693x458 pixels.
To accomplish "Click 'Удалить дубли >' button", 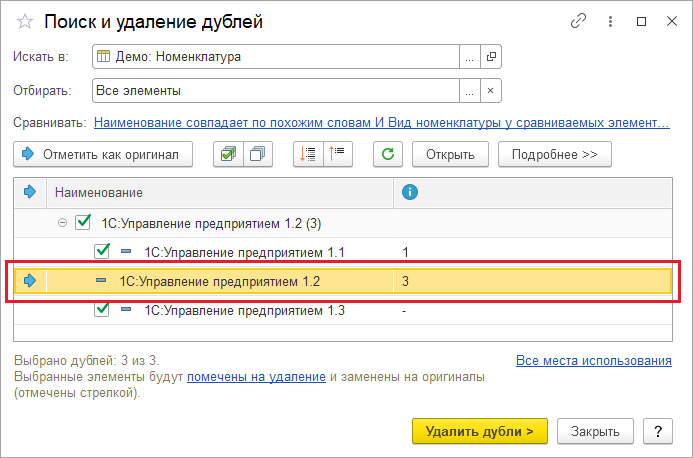I will pos(480,431).
